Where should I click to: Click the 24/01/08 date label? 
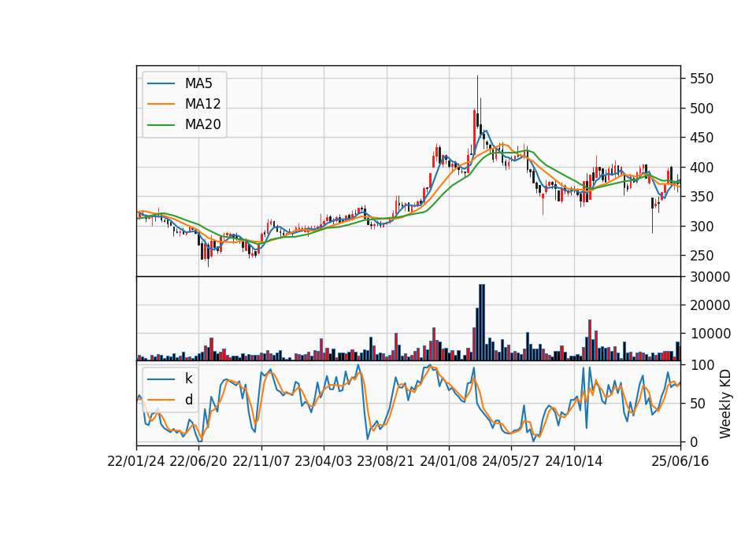pos(448,462)
